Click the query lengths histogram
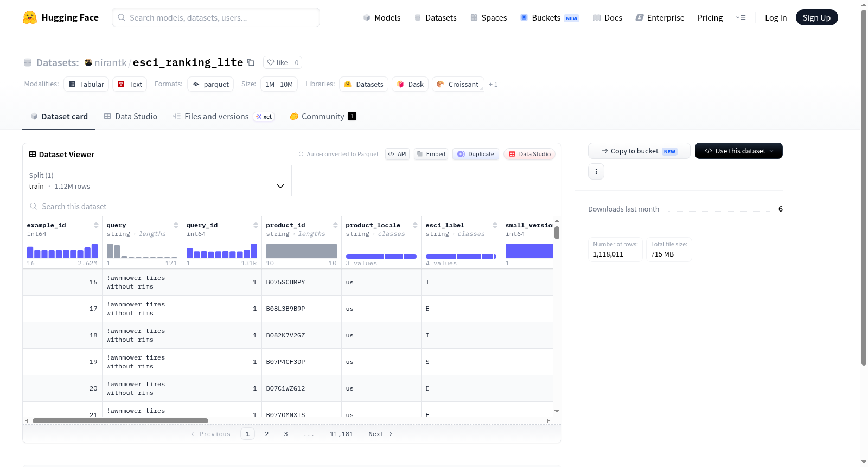Viewport: 868px width, 467px height. point(142,251)
